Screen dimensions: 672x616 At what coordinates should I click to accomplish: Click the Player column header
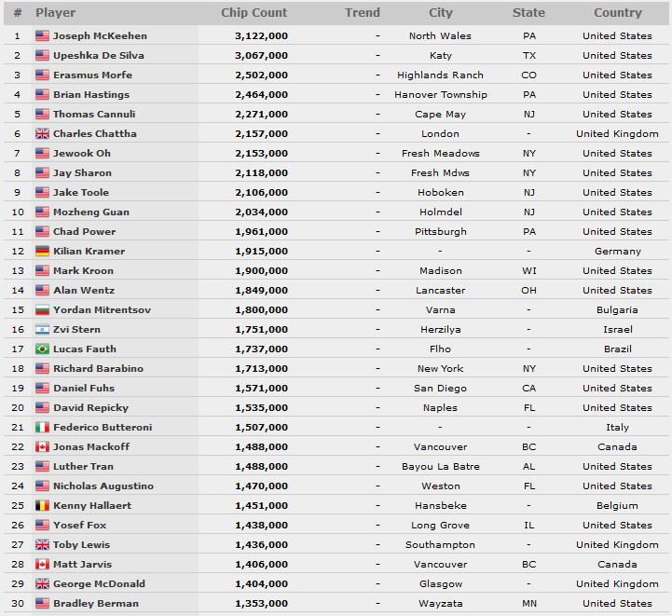[x=56, y=13]
